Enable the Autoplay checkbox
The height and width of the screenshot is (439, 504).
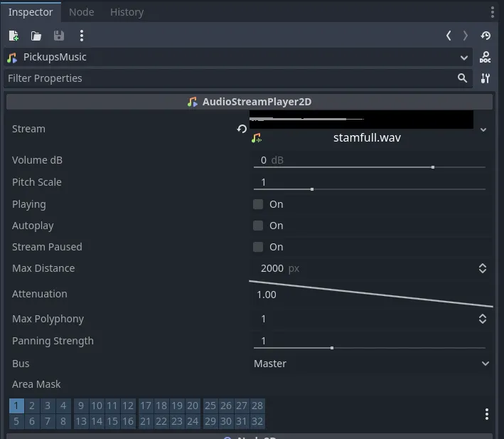tap(258, 226)
